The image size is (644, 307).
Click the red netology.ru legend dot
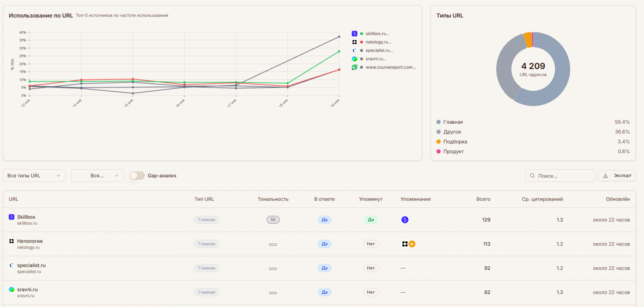tap(361, 42)
